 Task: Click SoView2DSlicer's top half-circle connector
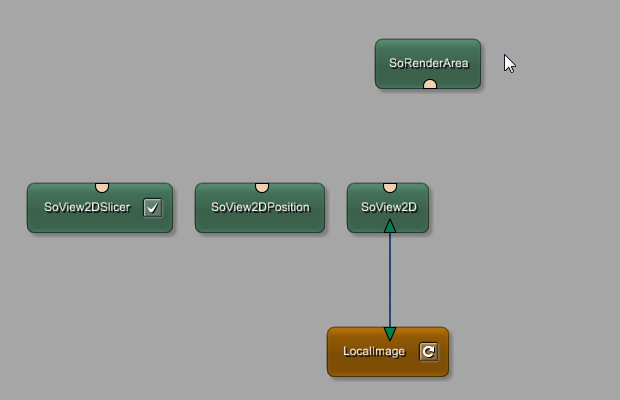(x=101, y=187)
